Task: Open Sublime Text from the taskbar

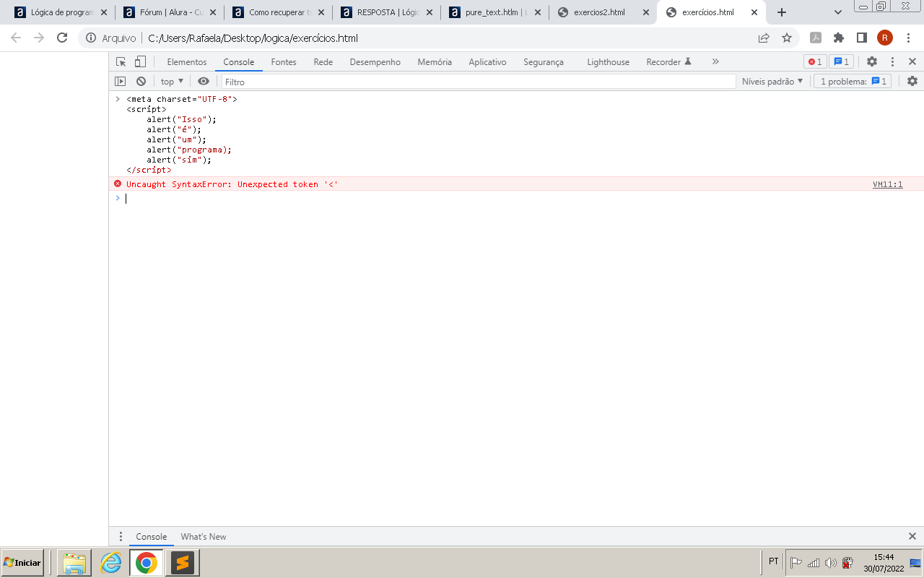Action: click(x=183, y=563)
